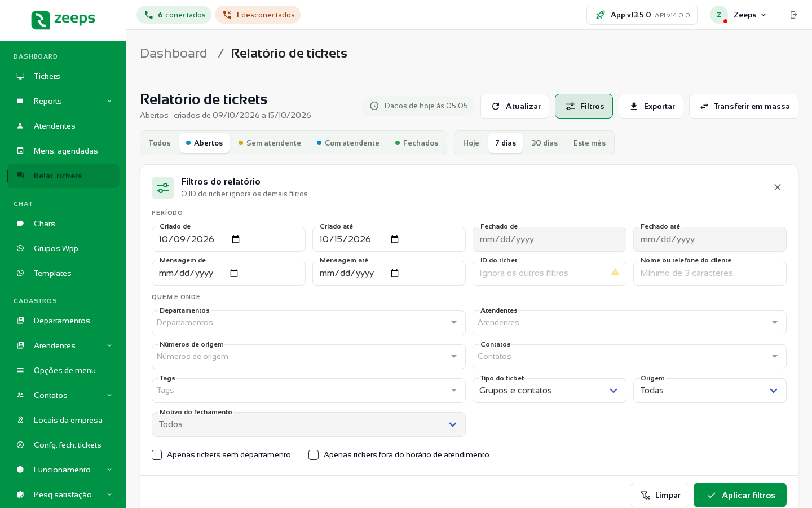Open Templates in the sidebar
The image size is (812, 508).
(x=63, y=273)
